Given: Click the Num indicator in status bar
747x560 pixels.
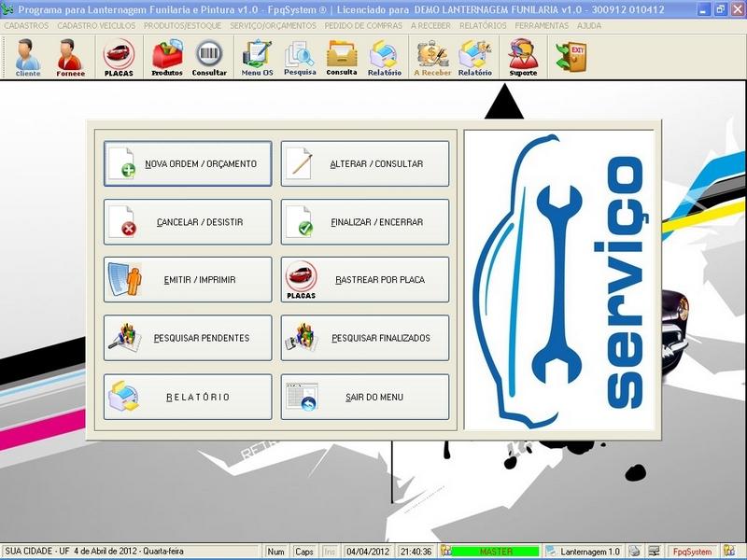Looking at the screenshot, I should pyautogui.click(x=275, y=552).
